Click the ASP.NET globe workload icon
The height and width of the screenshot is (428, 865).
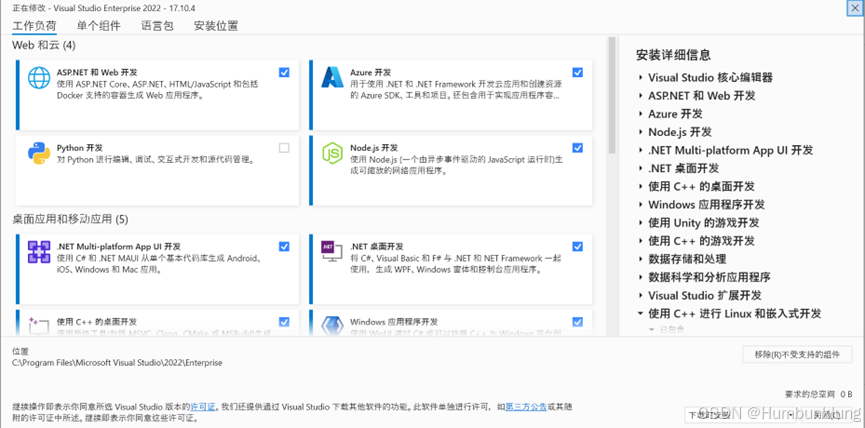click(39, 78)
